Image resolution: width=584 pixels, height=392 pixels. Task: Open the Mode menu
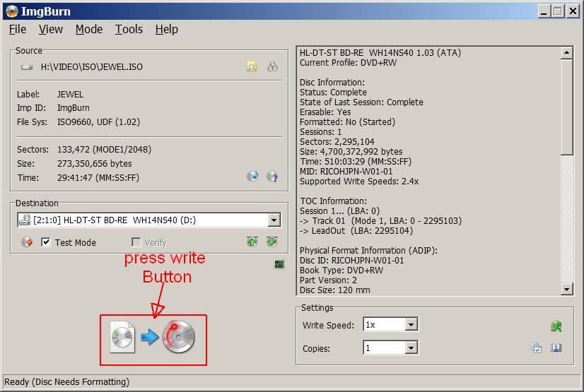point(89,29)
